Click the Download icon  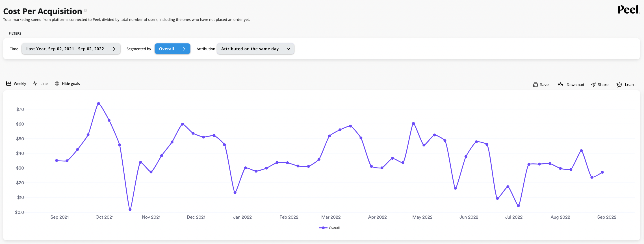click(560, 85)
